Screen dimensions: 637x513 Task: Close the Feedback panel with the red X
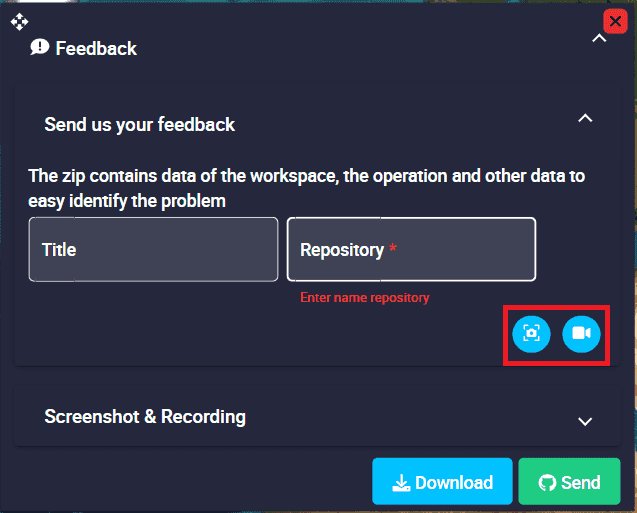(615, 21)
